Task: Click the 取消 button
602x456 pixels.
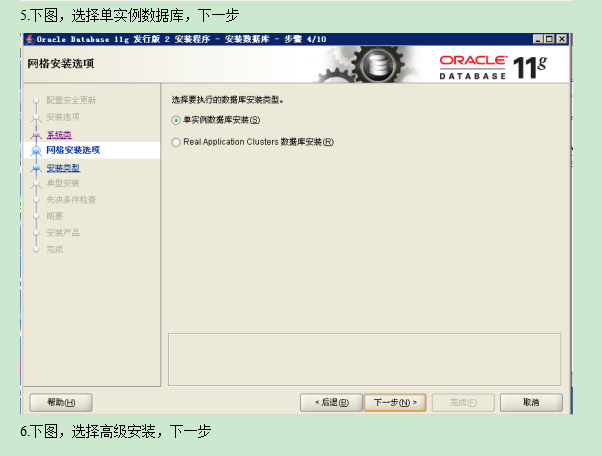Action: point(531,403)
